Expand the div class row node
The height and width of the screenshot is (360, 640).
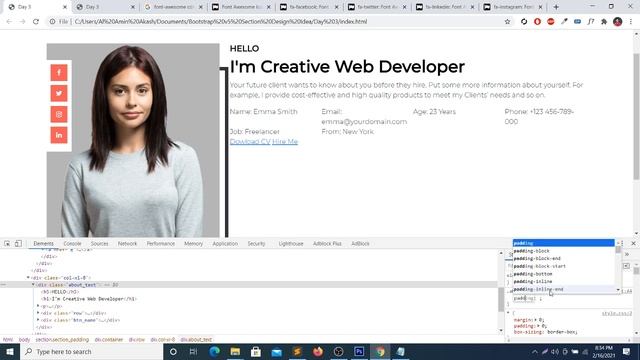(38, 313)
